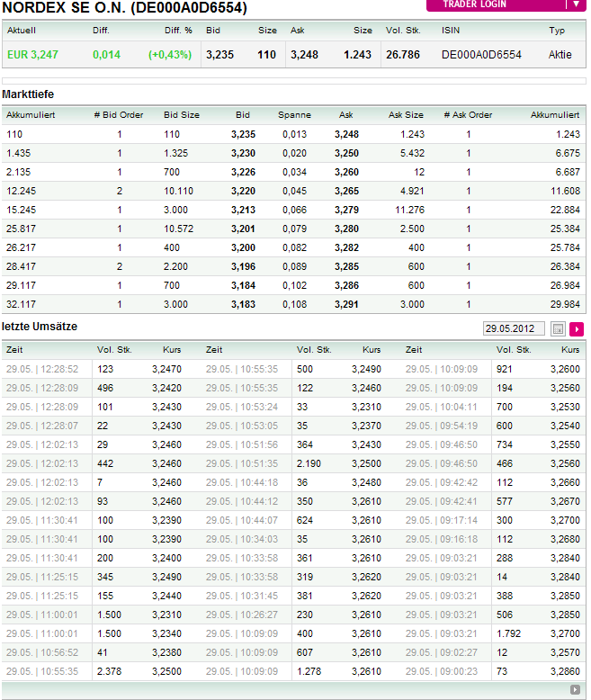
Task: Click the pink arrow beside the calendar
Action: coord(577,329)
